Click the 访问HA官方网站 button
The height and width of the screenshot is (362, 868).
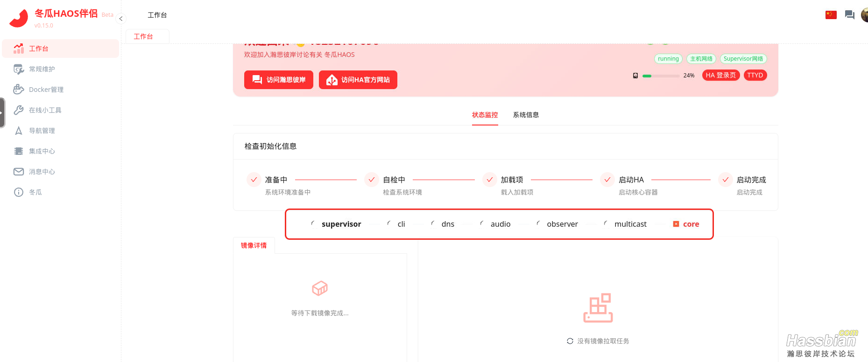coord(358,80)
